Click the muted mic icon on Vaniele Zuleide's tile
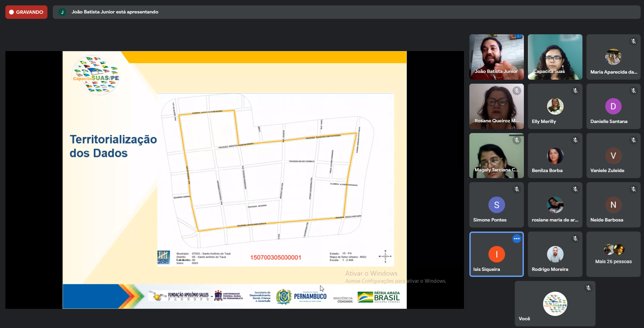 point(633,140)
